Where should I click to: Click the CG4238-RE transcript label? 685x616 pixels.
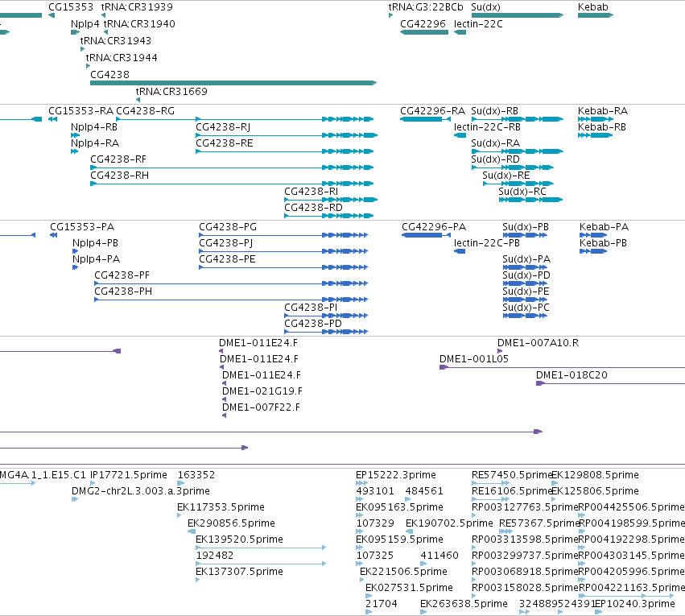[x=225, y=143]
